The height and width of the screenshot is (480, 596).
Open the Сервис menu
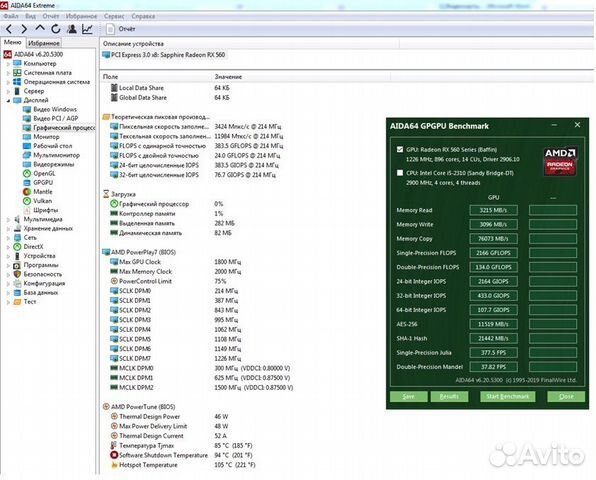click(x=114, y=16)
